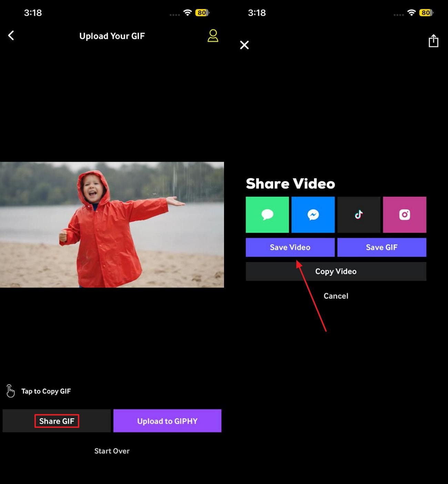The height and width of the screenshot is (484, 448).
Task: Save GIF to the device
Action: [x=381, y=247]
